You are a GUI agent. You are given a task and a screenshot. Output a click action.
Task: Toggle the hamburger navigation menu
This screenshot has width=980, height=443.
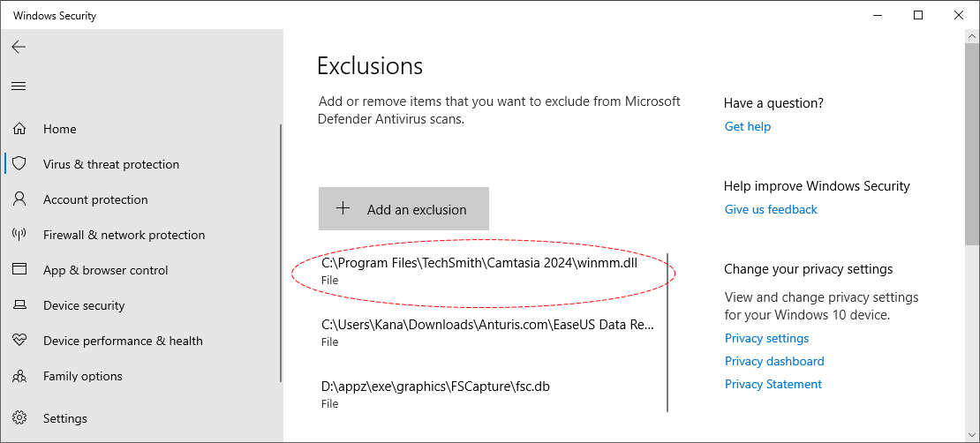19,86
